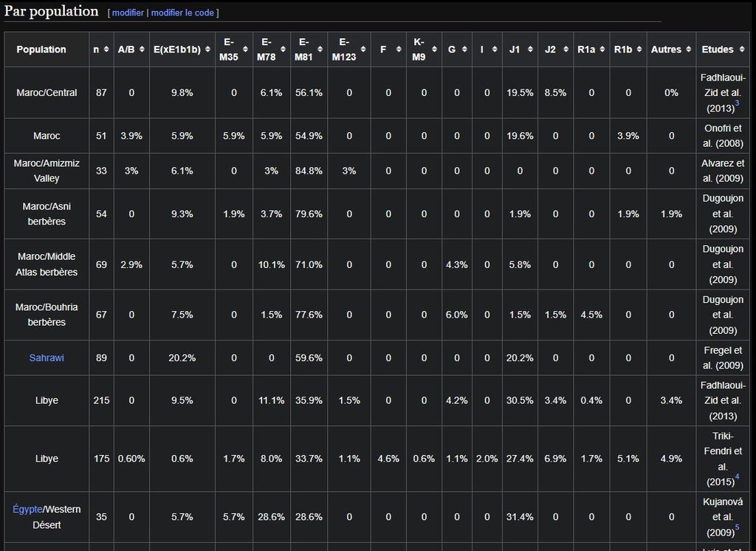756x551 pixels.
Task: Open footnote 5 for Kujanová study
Action: point(737,527)
